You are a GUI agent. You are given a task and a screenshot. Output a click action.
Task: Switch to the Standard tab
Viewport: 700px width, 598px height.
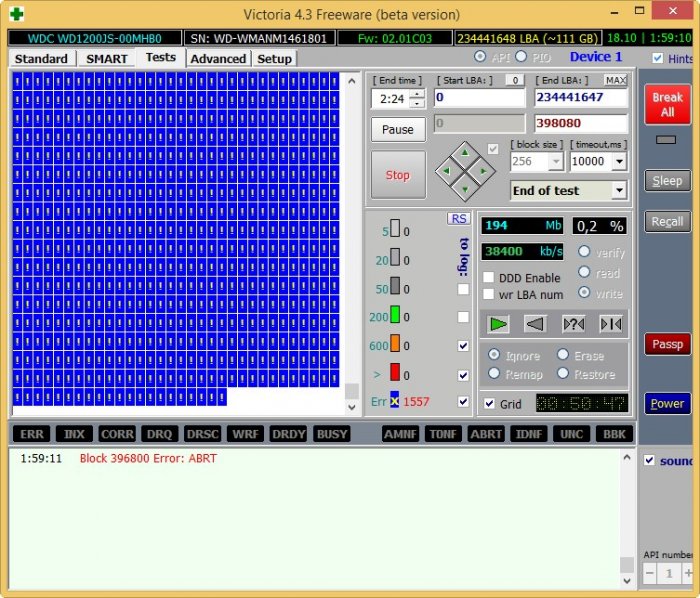coord(41,58)
